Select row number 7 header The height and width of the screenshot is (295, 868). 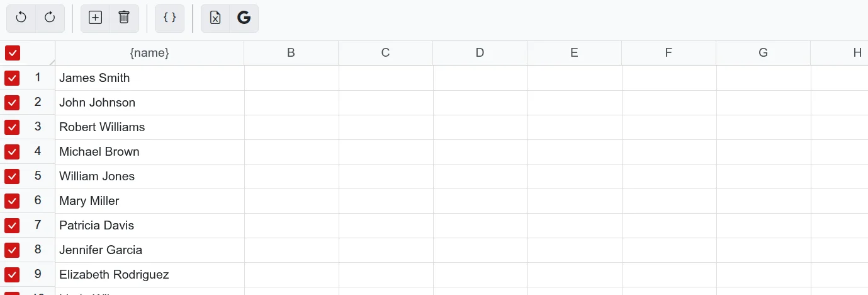[38, 225]
